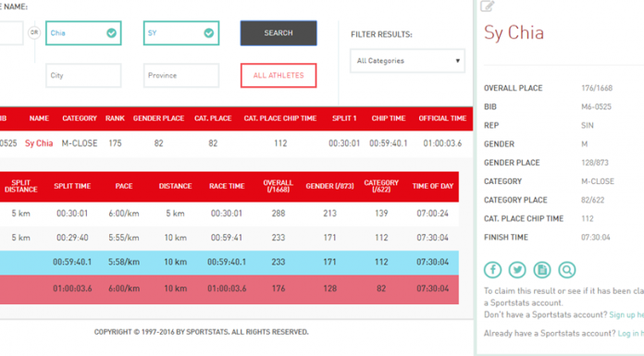This screenshot has width=644, height=356.
Task: Sort by OFFICIAL TIME column header
Action: point(442,118)
